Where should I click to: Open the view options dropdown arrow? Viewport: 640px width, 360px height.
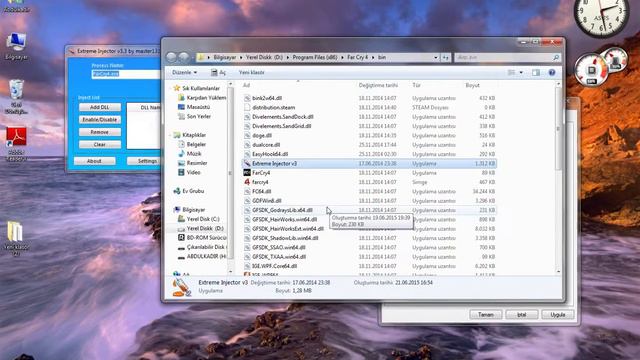[521, 73]
